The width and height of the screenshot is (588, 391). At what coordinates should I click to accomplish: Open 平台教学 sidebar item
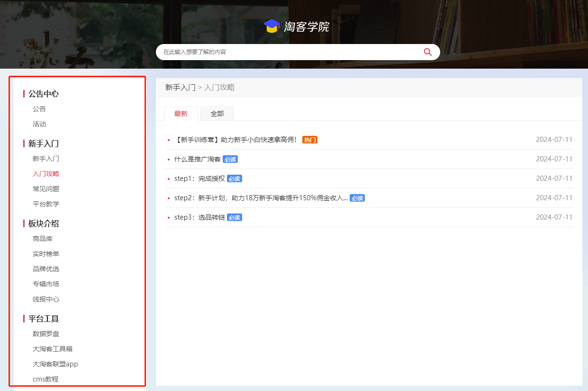pyautogui.click(x=46, y=204)
